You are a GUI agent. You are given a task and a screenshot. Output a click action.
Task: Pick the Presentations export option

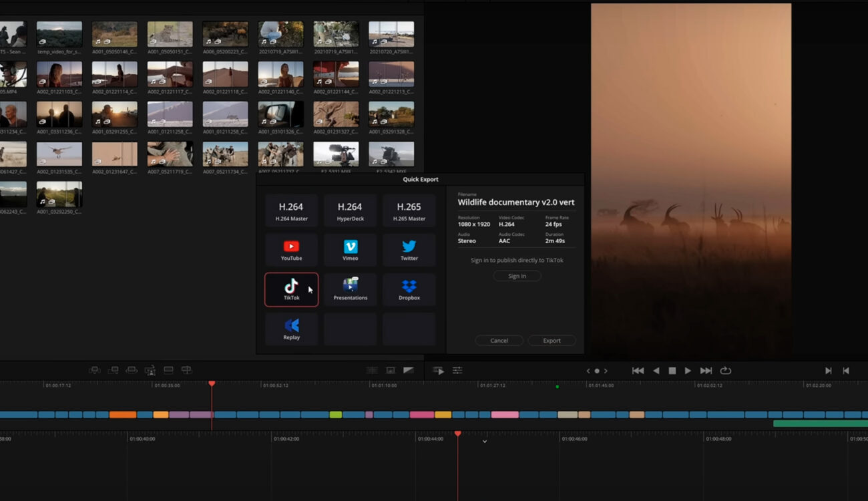point(350,290)
